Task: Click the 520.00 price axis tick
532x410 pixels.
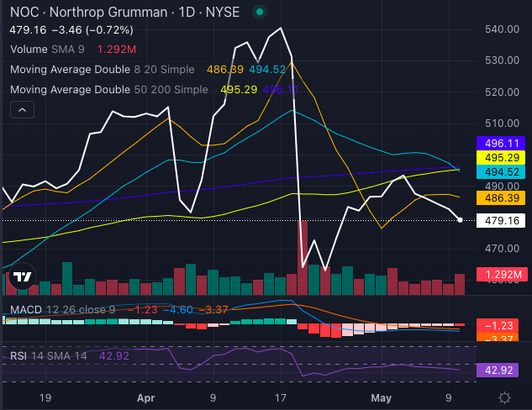Action: 502,92
